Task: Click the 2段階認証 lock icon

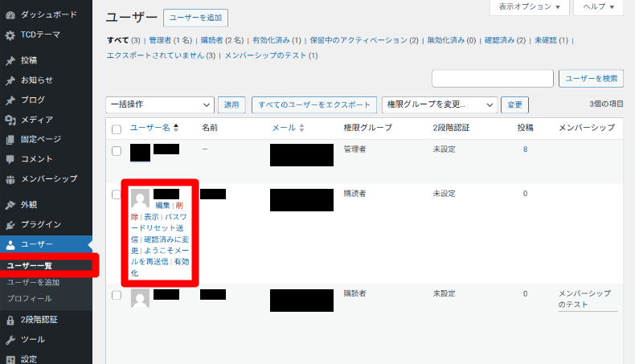Action: tap(10, 321)
